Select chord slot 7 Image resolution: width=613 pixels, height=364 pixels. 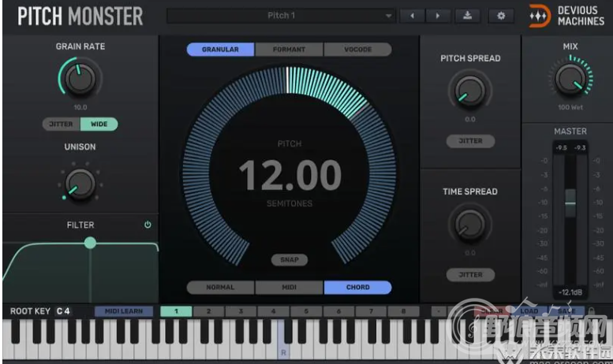click(371, 311)
